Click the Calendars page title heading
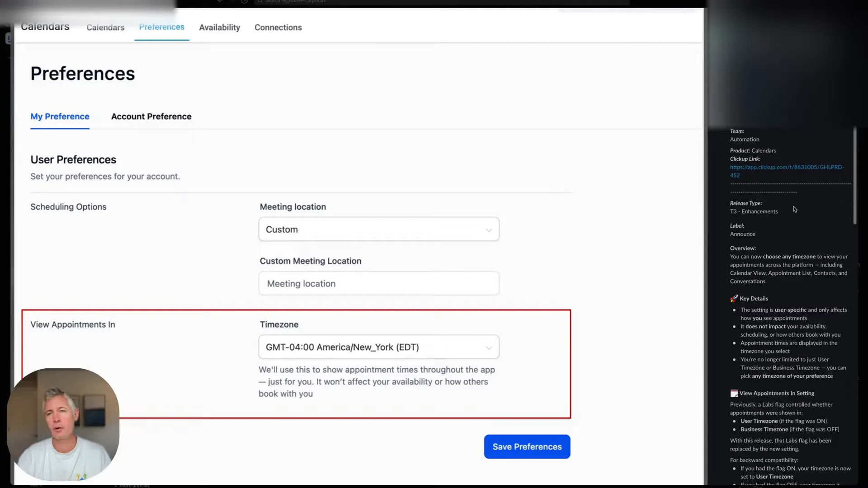The image size is (868, 488). 45,27
